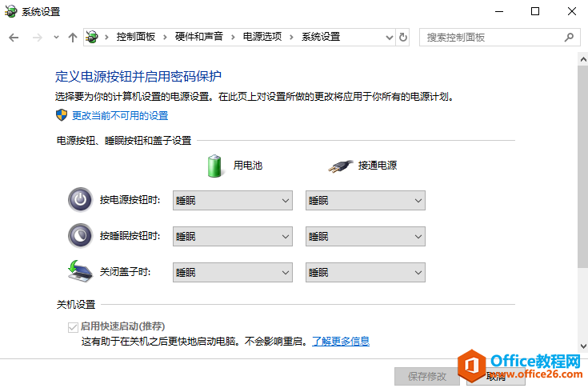
Task: Click the vertical scrollbar thumb
Action: click(x=582, y=167)
